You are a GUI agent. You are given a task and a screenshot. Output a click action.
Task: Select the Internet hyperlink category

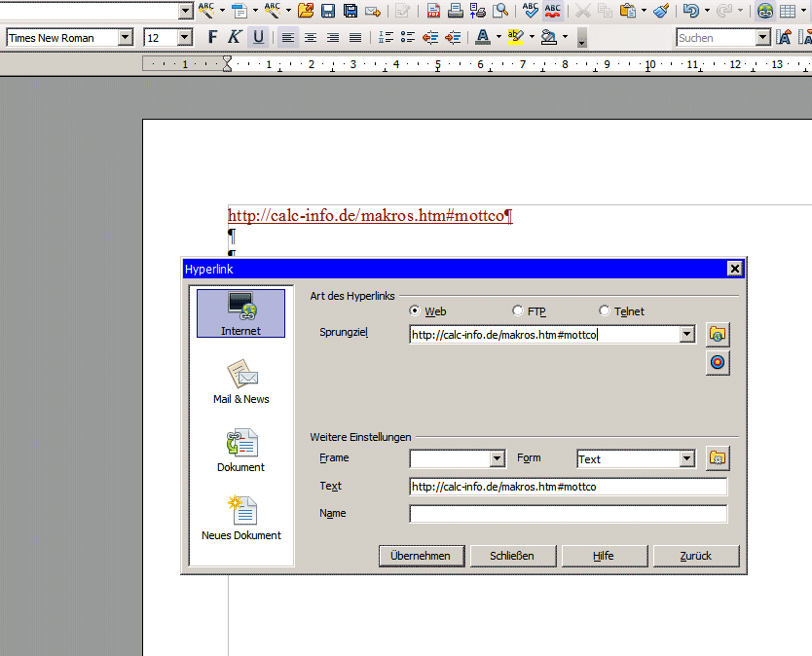[240, 312]
